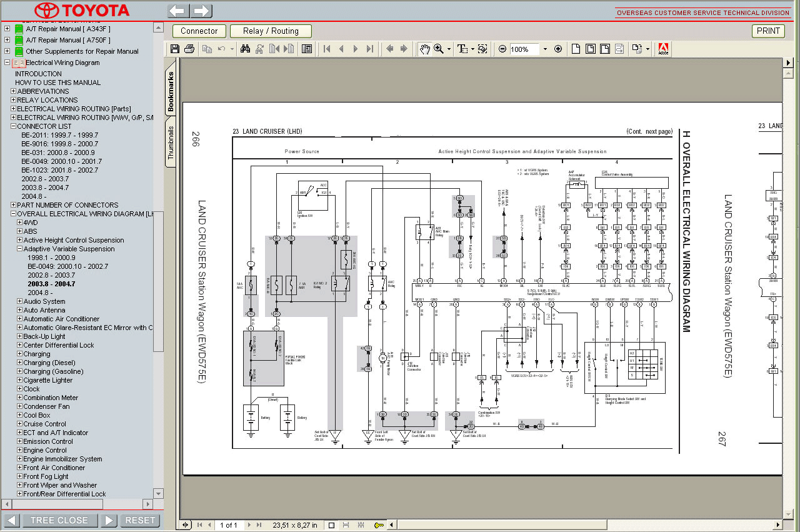Open the Zoom tool dropdown arrow
The width and height of the screenshot is (800, 532).
(x=449, y=49)
